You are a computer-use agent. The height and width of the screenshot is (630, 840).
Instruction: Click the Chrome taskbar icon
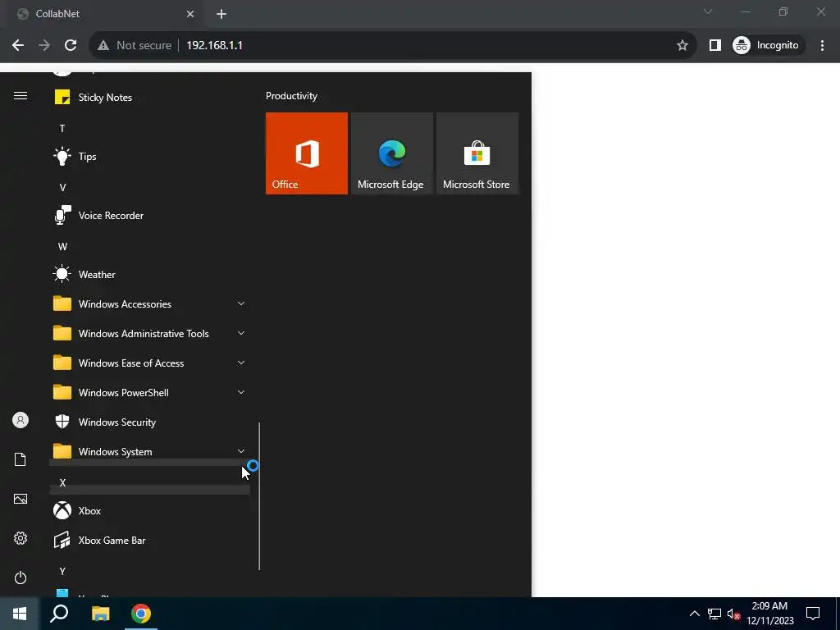tap(141, 614)
